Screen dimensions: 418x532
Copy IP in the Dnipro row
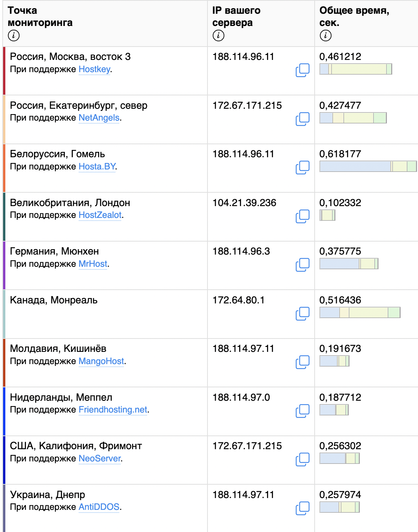(x=302, y=508)
